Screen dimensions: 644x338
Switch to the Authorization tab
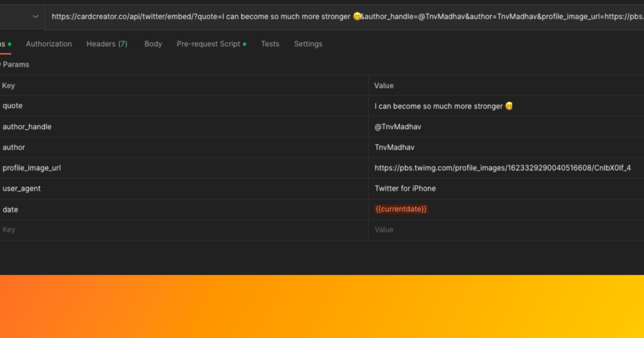[49, 44]
